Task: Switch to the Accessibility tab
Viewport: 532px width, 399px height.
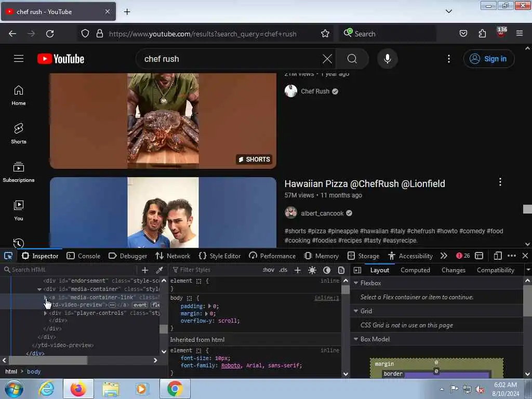Action: coord(410,256)
